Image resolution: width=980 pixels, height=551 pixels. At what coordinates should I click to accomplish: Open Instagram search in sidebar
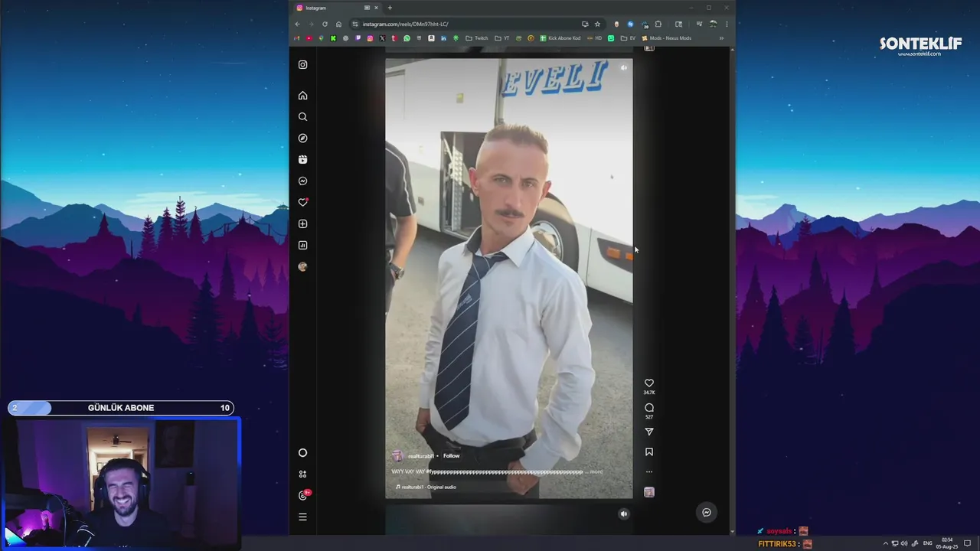pos(302,117)
